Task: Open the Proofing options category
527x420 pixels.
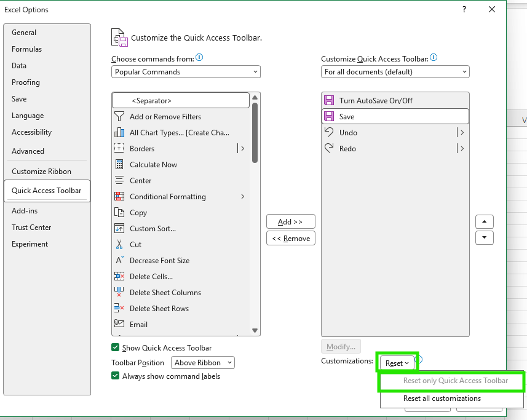Action: click(x=47, y=82)
